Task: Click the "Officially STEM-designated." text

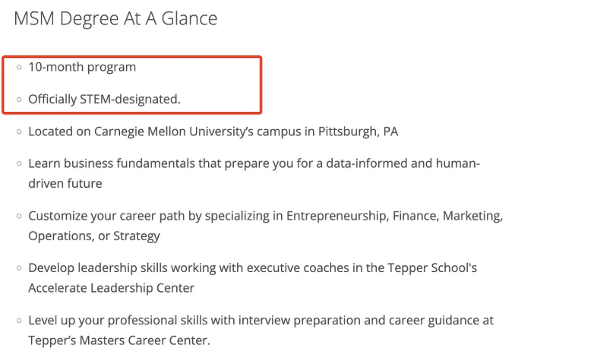Action: (104, 99)
